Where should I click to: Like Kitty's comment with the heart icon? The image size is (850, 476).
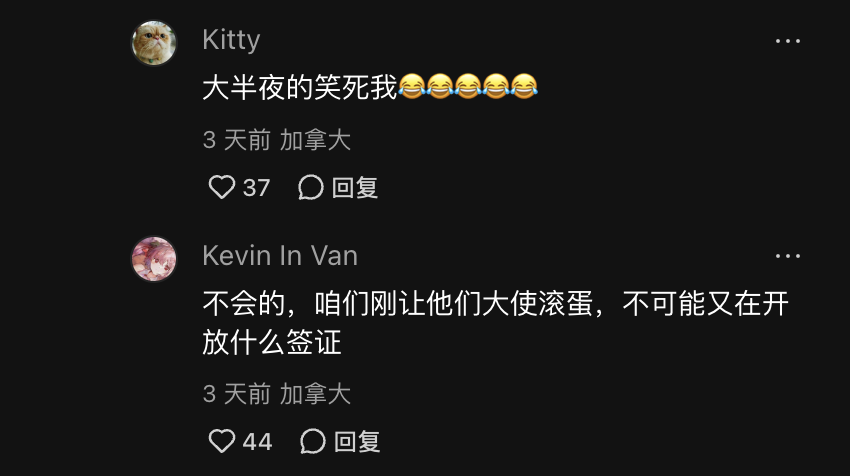pos(222,188)
